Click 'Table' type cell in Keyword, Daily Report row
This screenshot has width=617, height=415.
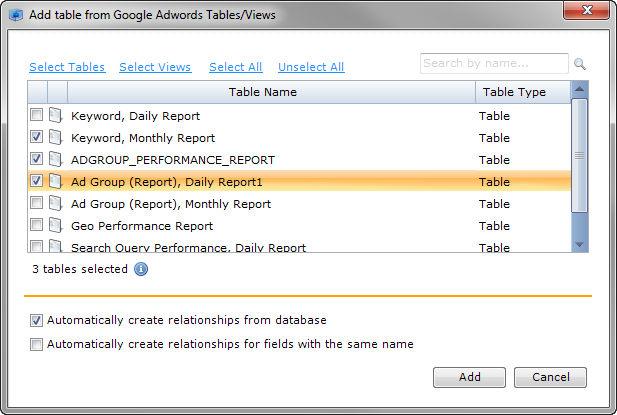[x=494, y=116]
